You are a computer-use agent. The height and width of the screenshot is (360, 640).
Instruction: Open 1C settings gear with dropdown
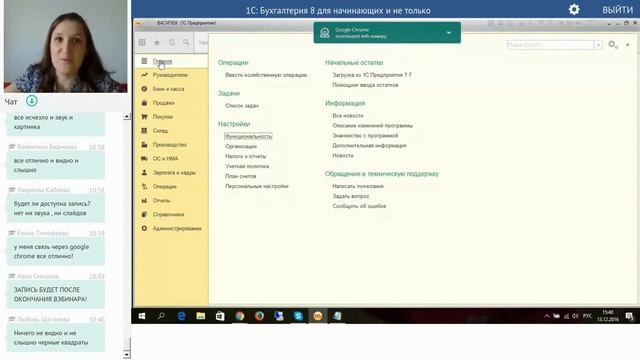coord(613,44)
